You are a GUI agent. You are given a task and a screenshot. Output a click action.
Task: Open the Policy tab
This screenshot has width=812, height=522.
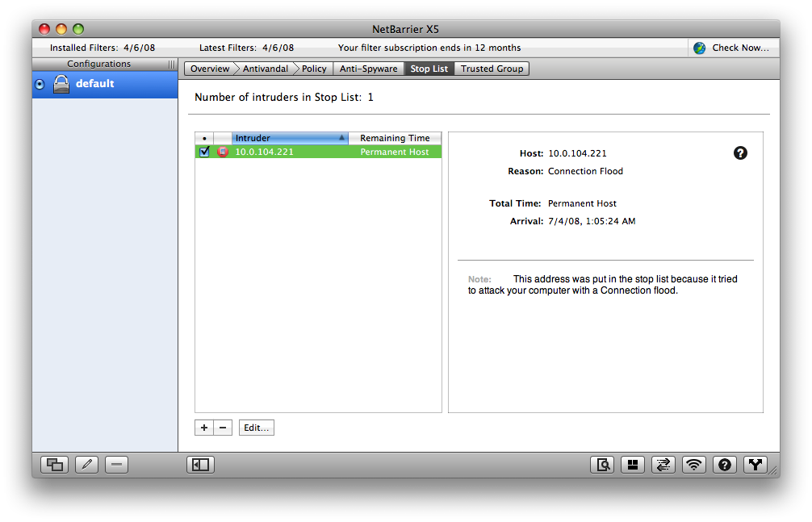coord(314,69)
